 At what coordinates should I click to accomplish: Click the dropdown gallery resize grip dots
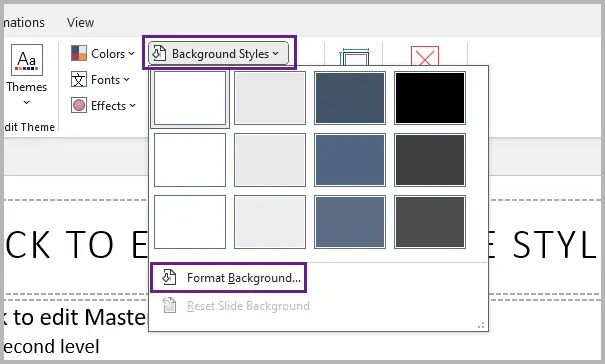click(x=481, y=325)
